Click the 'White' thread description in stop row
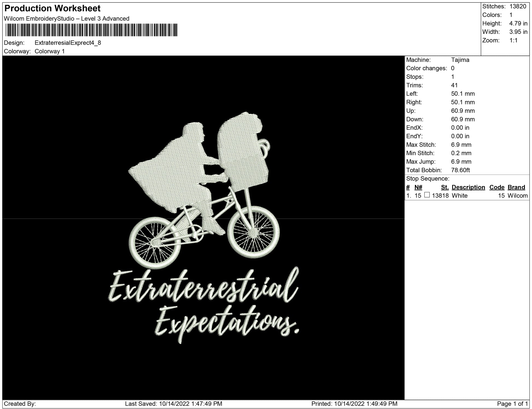 tap(460, 196)
